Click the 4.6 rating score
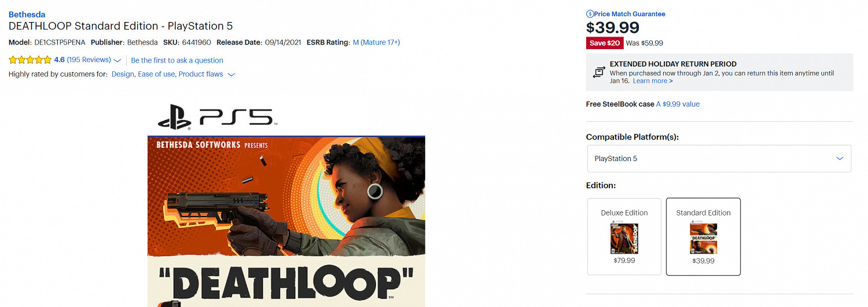Screen dimensions: 868x307 [60, 60]
